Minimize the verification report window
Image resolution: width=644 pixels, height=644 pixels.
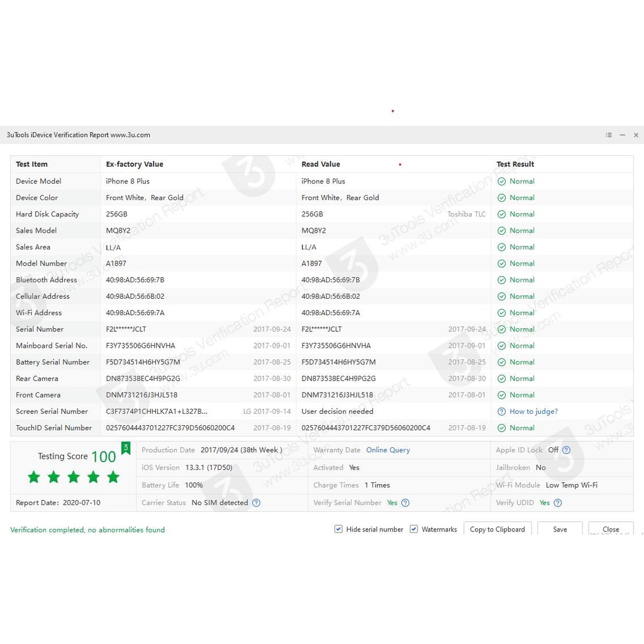click(622, 135)
